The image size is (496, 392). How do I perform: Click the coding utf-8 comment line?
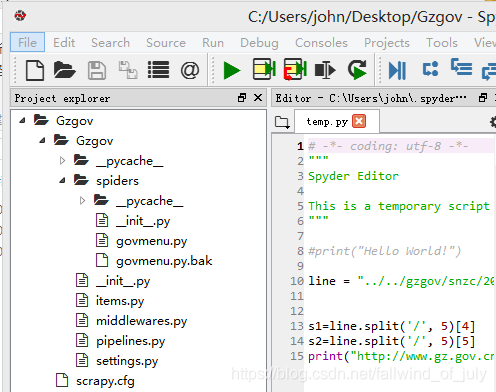pos(388,146)
